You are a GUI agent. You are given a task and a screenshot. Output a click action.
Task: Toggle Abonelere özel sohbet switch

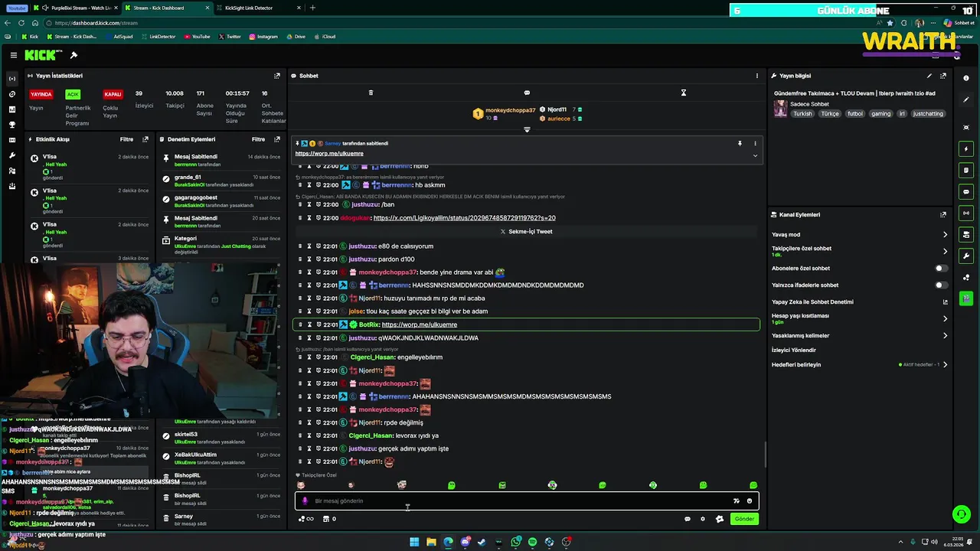(941, 269)
